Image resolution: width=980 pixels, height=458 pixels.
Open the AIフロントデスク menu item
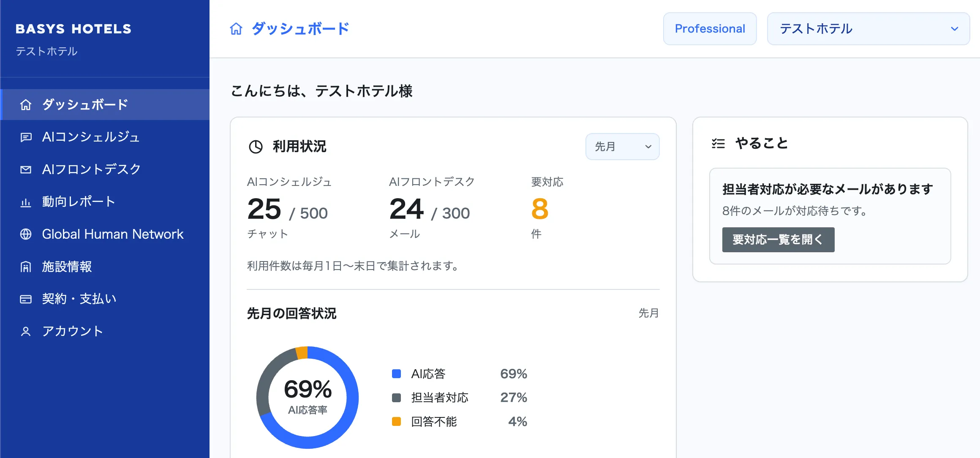click(x=105, y=169)
